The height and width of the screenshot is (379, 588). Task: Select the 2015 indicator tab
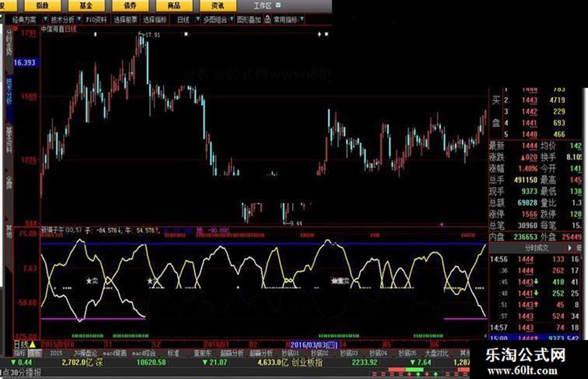tap(56, 353)
